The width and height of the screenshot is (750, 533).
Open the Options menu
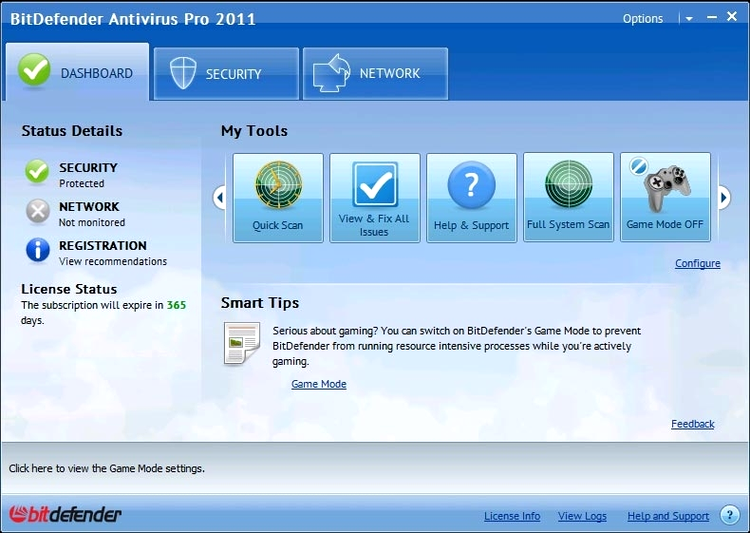642,19
